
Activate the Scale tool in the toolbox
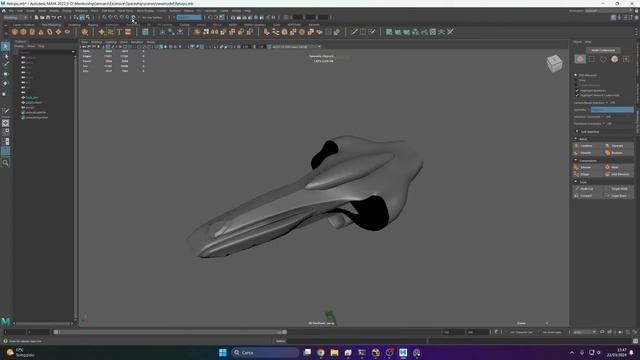[x=5, y=93]
